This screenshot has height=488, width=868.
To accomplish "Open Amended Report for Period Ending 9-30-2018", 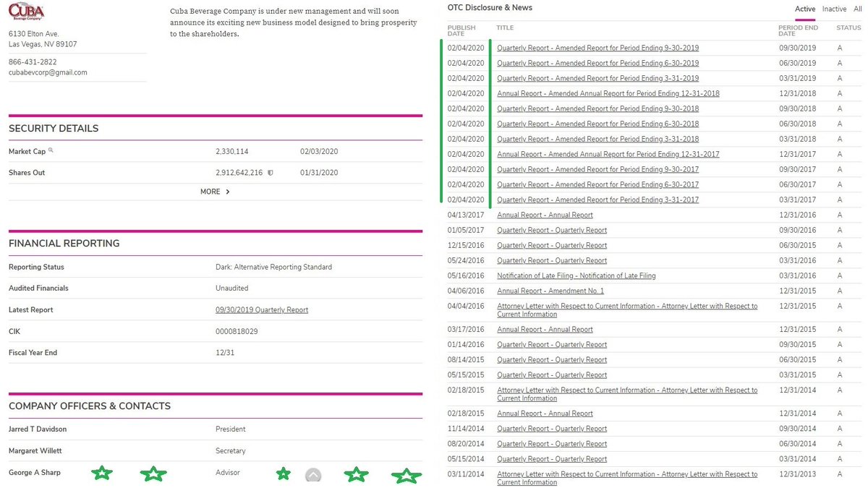I will (x=597, y=108).
